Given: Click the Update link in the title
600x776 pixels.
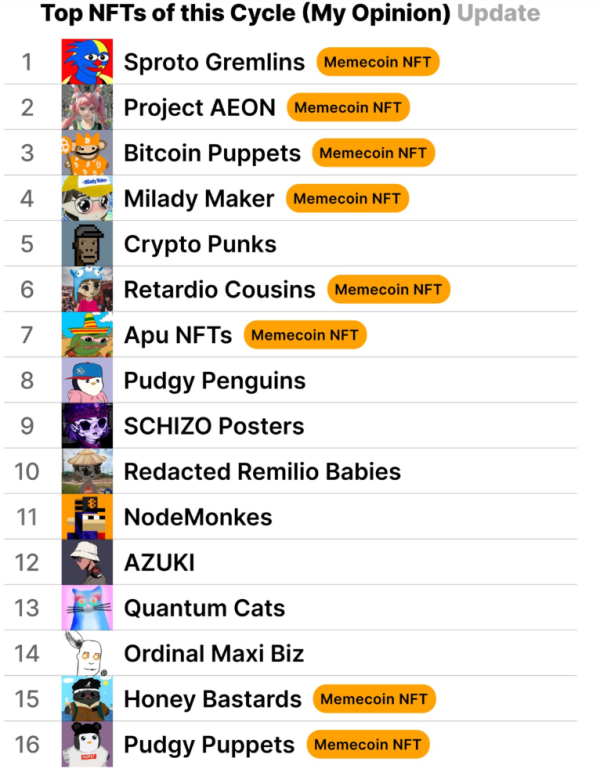Looking at the screenshot, I should point(498,14).
